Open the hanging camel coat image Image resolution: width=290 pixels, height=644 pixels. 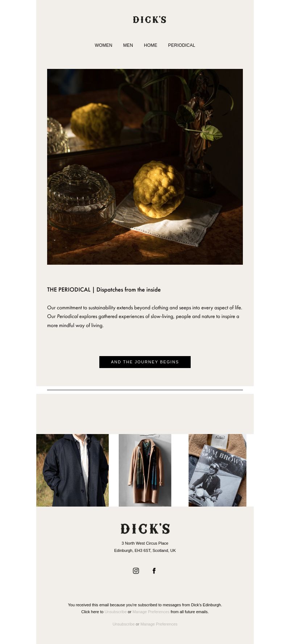(x=145, y=470)
